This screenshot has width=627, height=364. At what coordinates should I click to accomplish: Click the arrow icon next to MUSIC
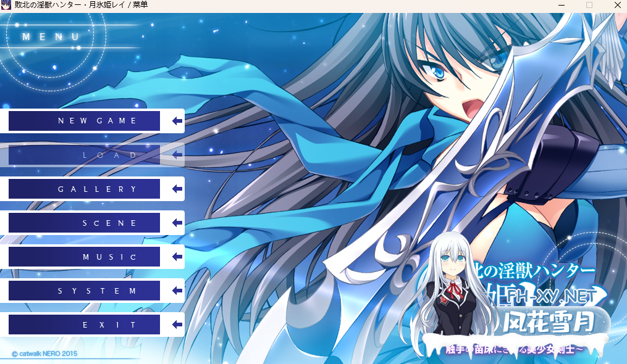(x=177, y=257)
